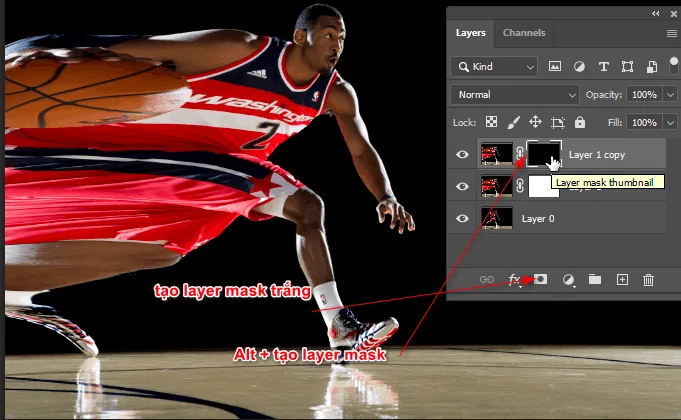Click the lock all padlock icon
Image resolution: width=681 pixels, height=420 pixels.
(x=580, y=122)
